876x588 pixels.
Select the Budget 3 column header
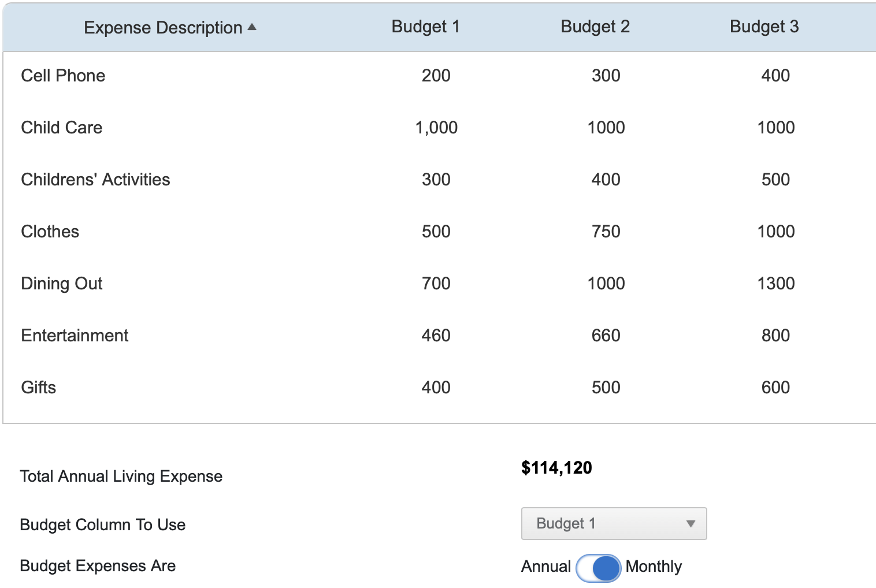click(x=764, y=26)
